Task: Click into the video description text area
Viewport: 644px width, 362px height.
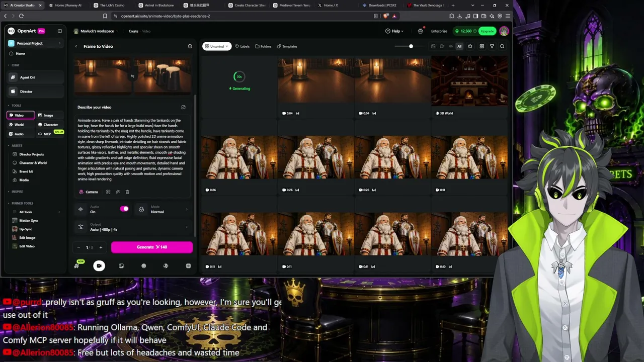Action: pyautogui.click(x=132, y=149)
